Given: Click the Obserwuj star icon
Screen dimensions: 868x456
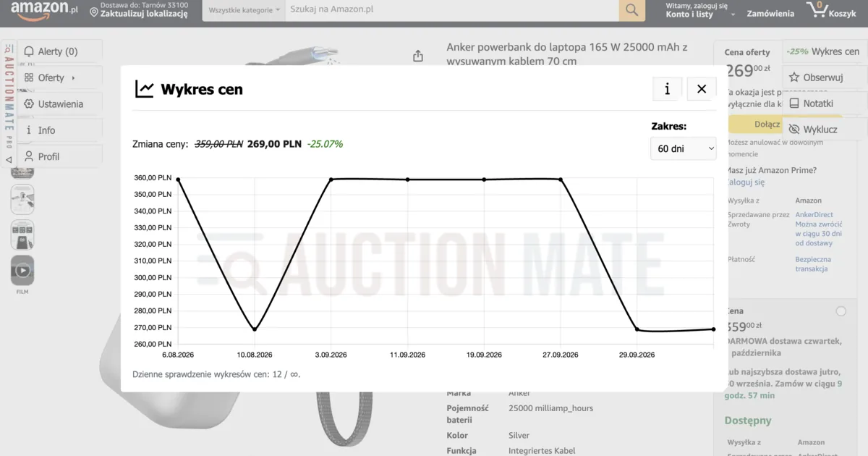Looking at the screenshot, I should click(794, 77).
